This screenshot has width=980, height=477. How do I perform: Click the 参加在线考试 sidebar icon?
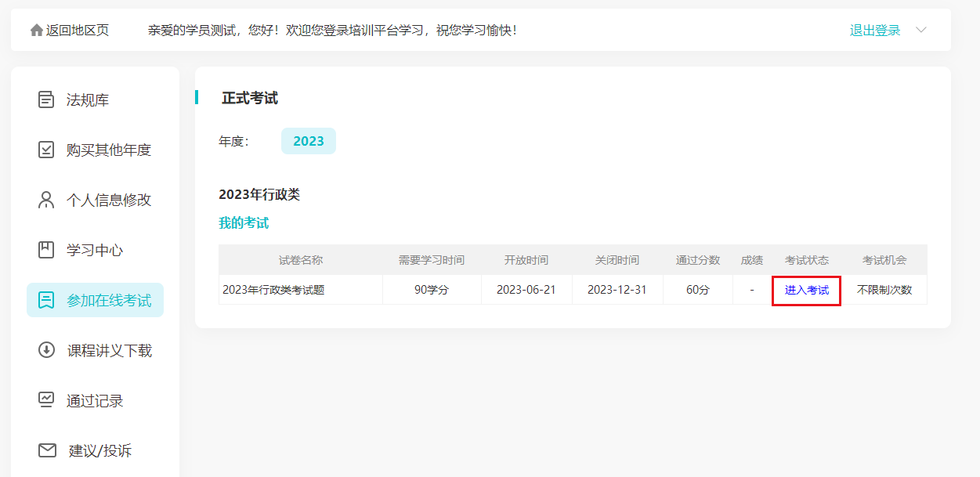click(x=46, y=300)
